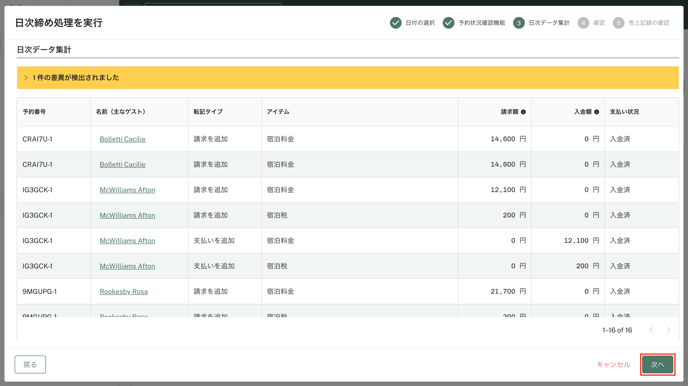Click the step 4 確認 circle
The width and height of the screenshot is (688, 386).
(x=583, y=23)
